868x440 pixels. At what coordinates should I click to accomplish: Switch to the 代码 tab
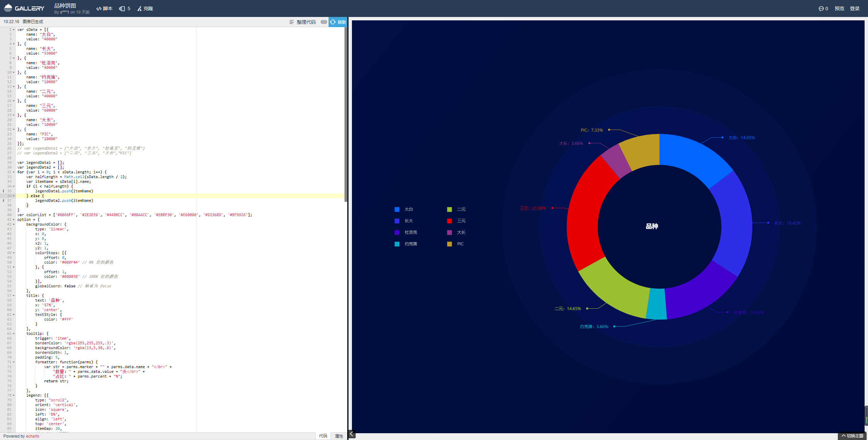coord(323,436)
